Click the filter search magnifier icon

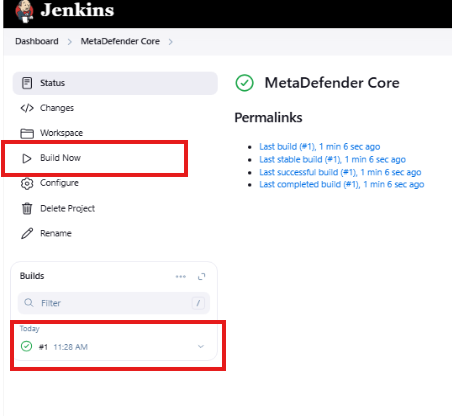point(29,303)
